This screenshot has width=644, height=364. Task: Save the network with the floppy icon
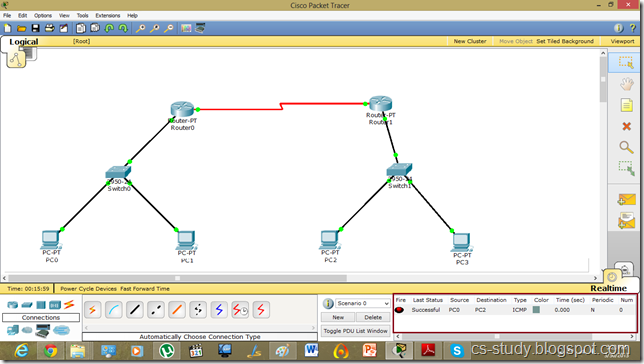35,28
